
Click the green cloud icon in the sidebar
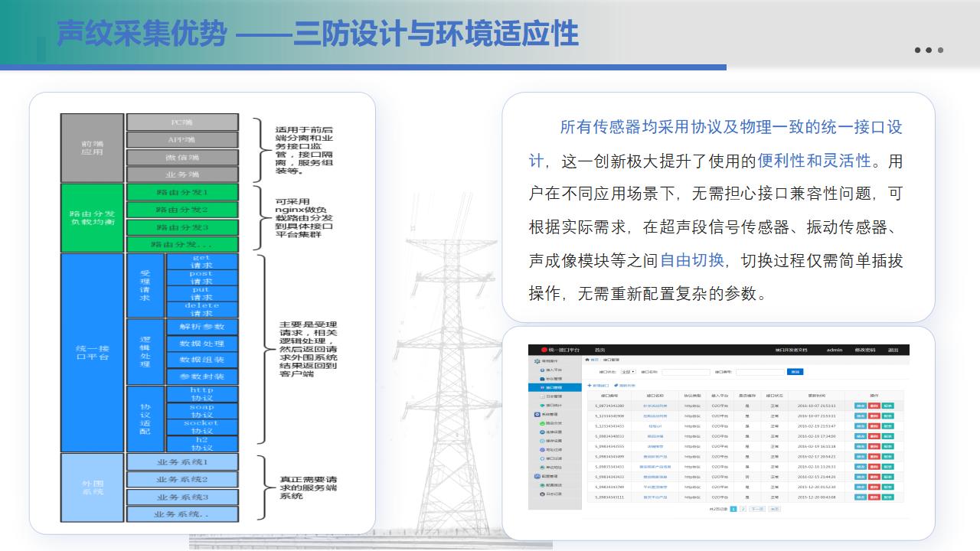543,422
